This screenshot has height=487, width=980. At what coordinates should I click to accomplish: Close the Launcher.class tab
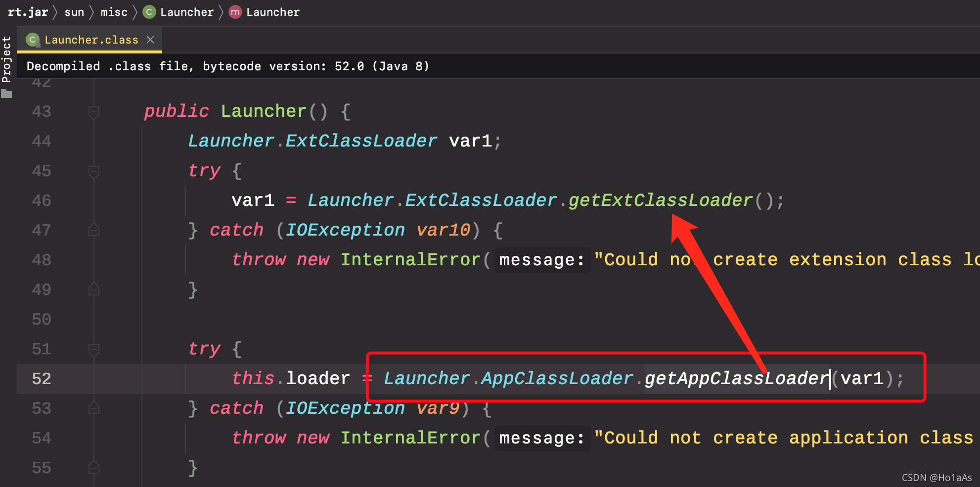pos(150,40)
